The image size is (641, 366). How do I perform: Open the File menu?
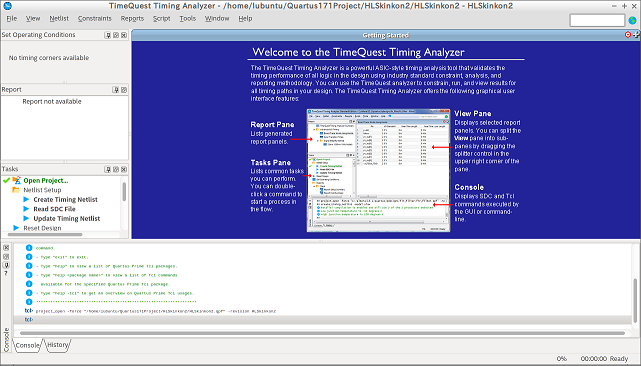pos(12,18)
